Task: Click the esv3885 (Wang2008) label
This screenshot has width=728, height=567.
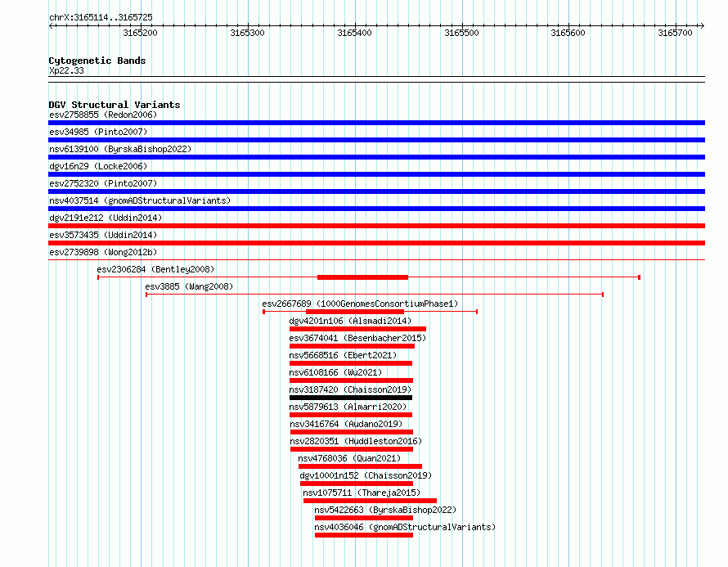Action: click(x=189, y=286)
